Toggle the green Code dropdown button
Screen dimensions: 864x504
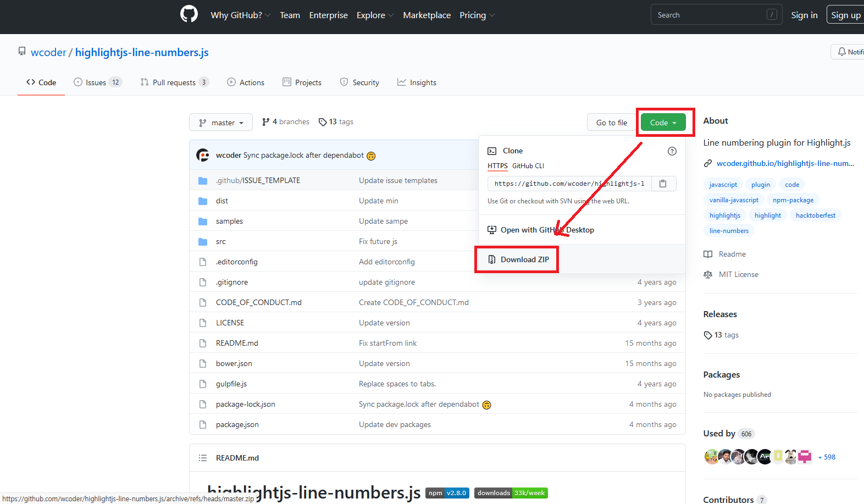[x=663, y=123]
